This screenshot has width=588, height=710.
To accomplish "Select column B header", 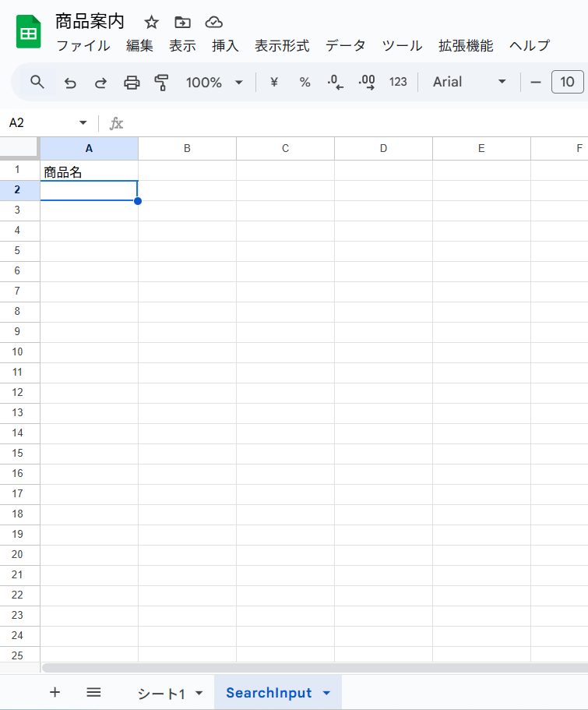I will tap(187, 149).
